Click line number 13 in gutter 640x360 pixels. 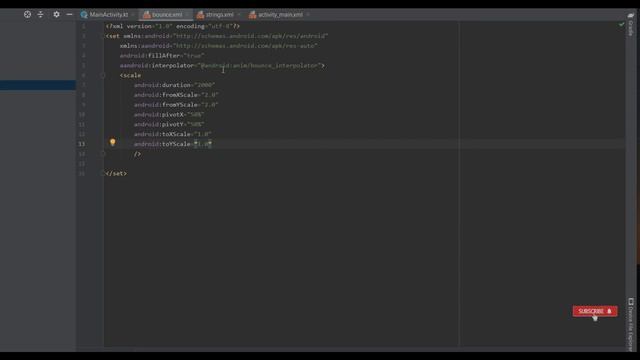pos(82,144)
